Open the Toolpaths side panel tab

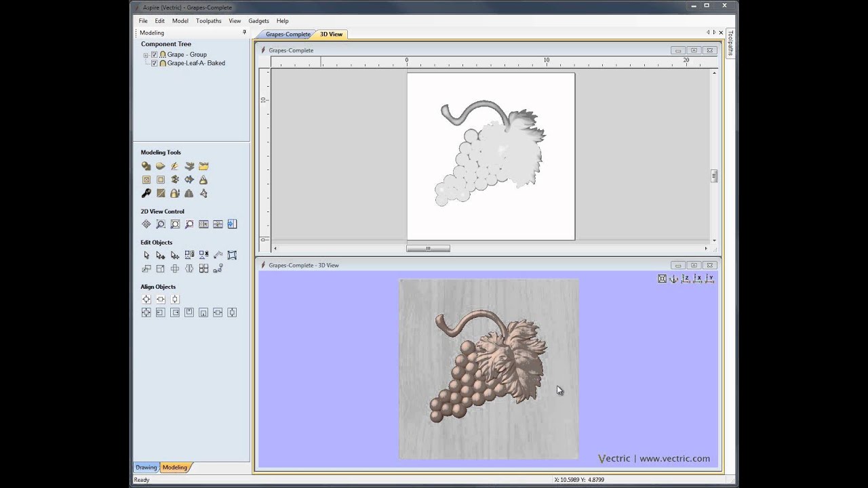(730, 43)
